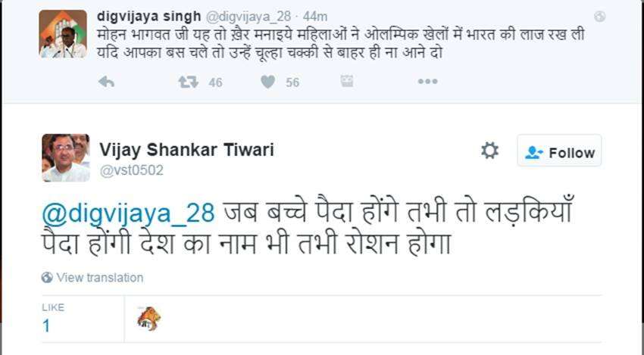Open Vijay Shankar Tiwari's profile name
The height and width of the screenshot is (355, 644).
pos(186,149)
